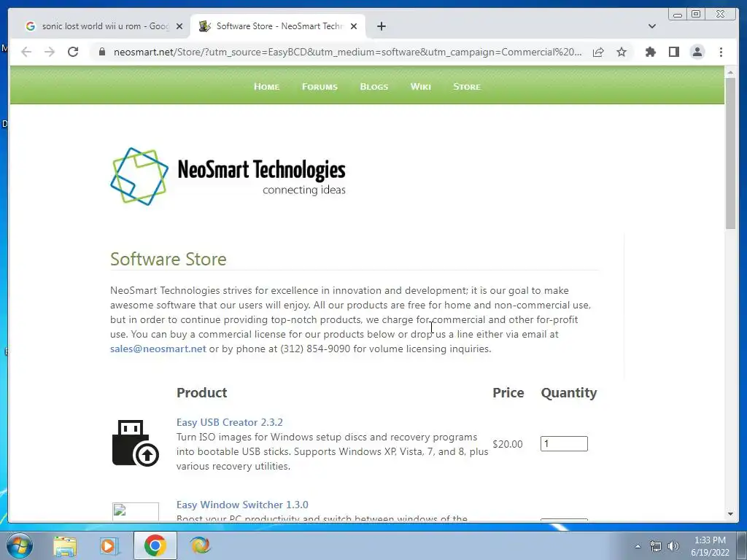Click the Quantity column header
The image size is (747, 560).
569,393
